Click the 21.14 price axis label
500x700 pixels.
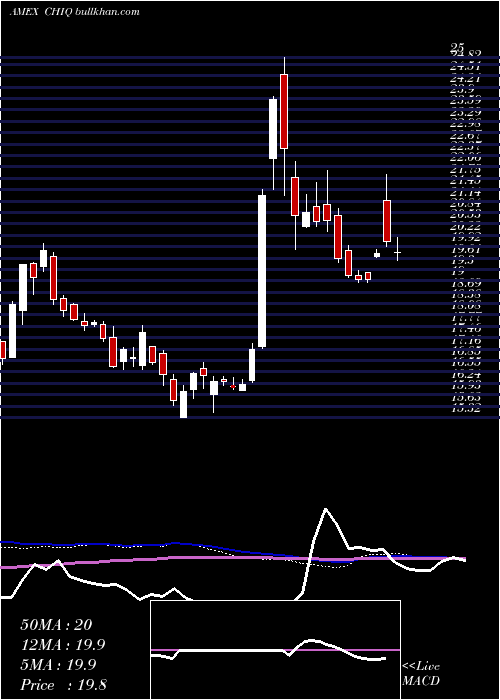coord(465,193)
